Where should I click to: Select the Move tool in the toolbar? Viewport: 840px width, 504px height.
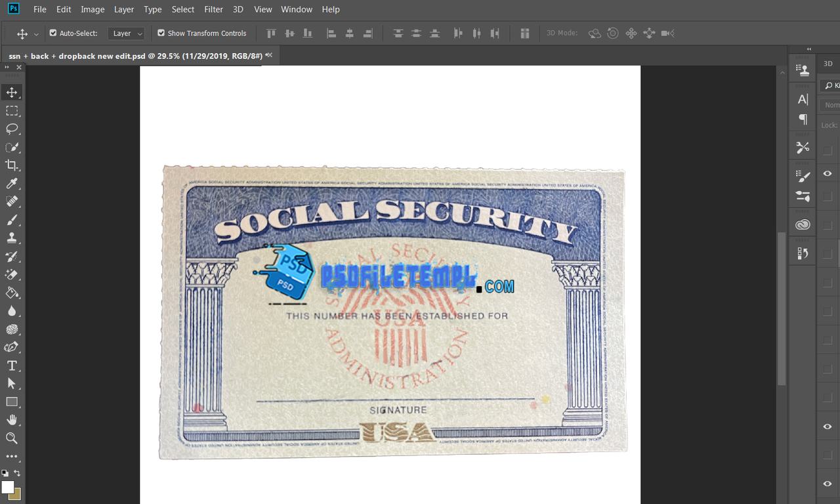pyautogui.click(x=12, y=92)
